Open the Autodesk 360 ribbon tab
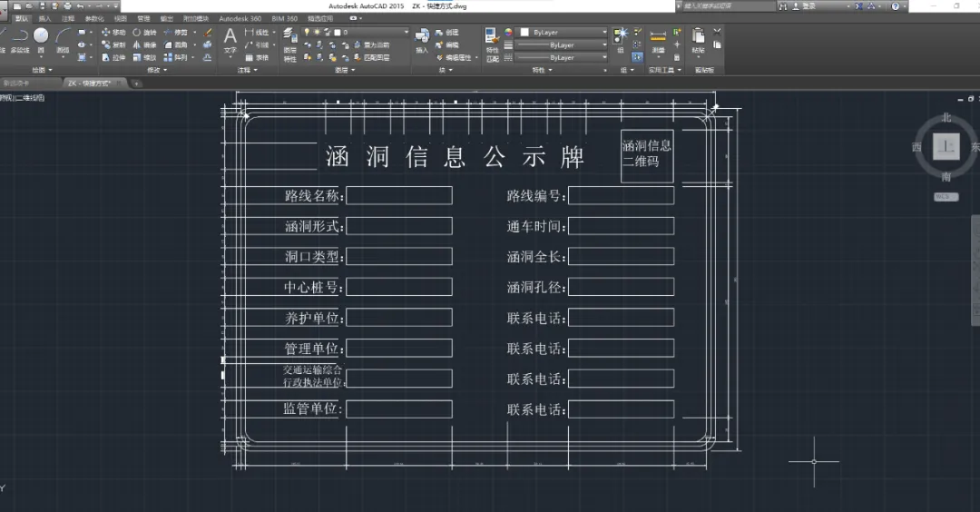The height and width of the screenshot is (512, 980). [240, 19]
